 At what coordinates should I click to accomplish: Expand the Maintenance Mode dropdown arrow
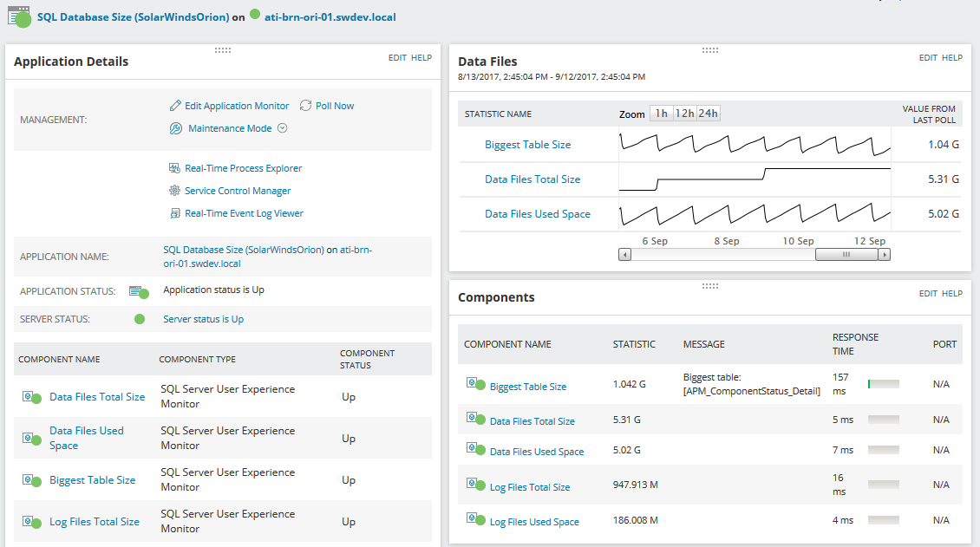[x=282, y=128]
